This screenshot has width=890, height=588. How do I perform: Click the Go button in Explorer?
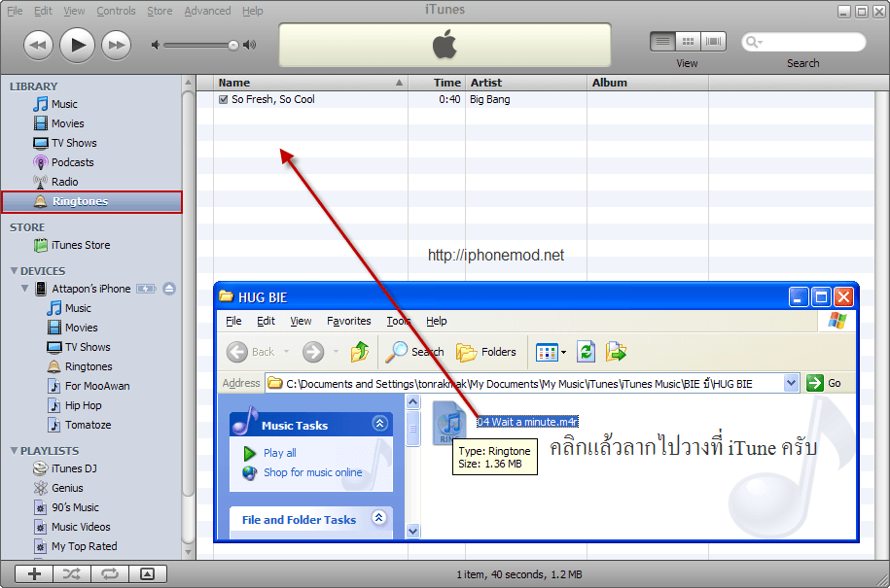pos(824,383)
